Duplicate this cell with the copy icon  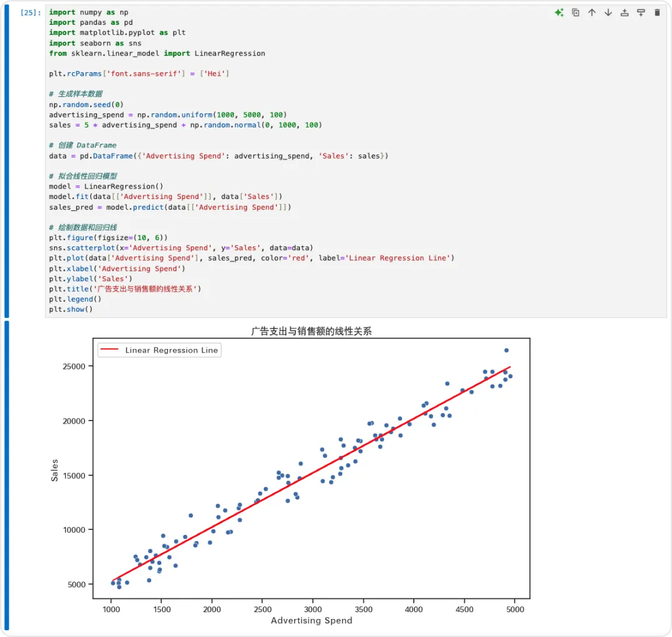[576, 12]
